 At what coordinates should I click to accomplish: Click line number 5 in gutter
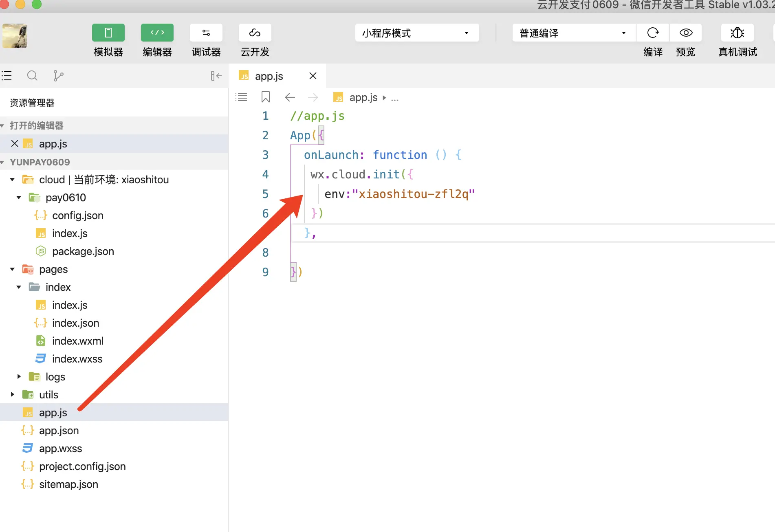pos(265,194)
